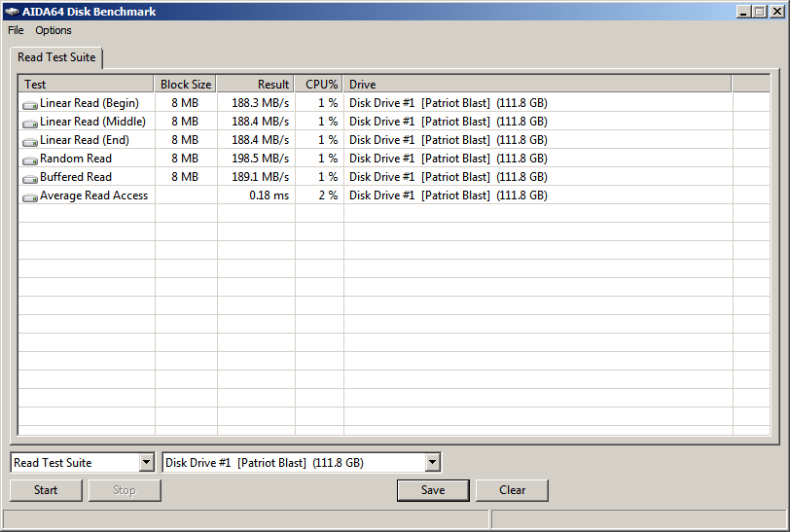Start the benchmark with Start button
The image size is (790, 532).
tap(46, 490)
